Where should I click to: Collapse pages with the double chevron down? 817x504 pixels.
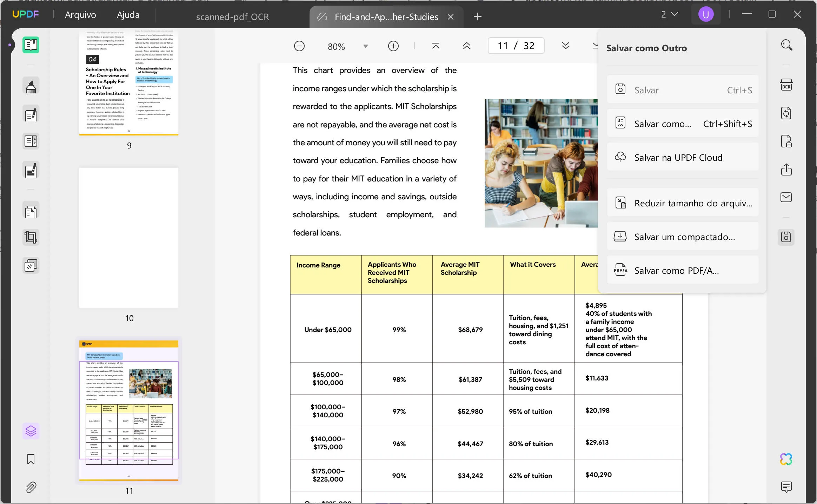pos(565,46)
